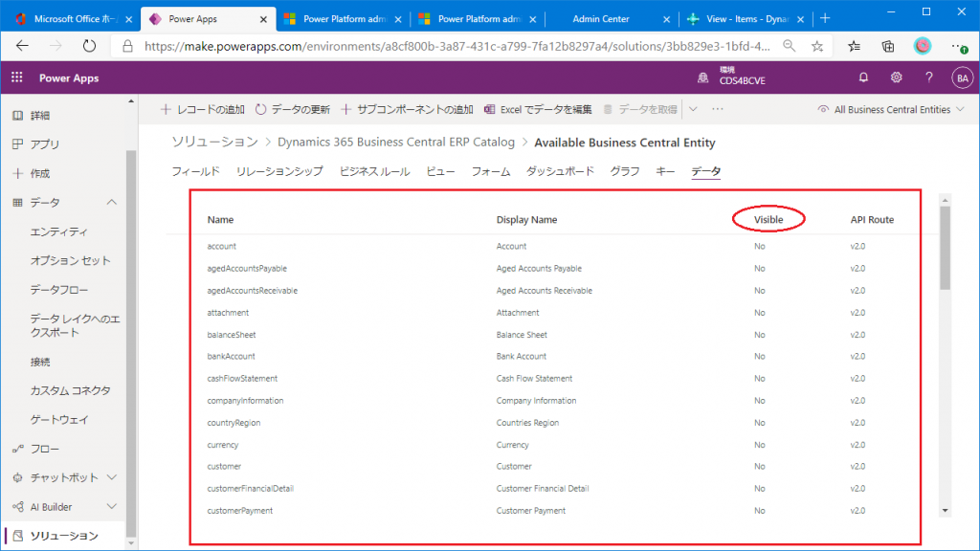
Task: Switch to ダッシュボード tab
Action: click(560, 171)
